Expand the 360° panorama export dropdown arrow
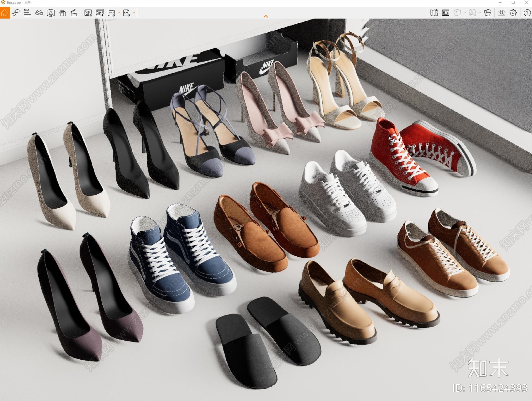Viewport: 532px width, 401px height. point(119,13)
